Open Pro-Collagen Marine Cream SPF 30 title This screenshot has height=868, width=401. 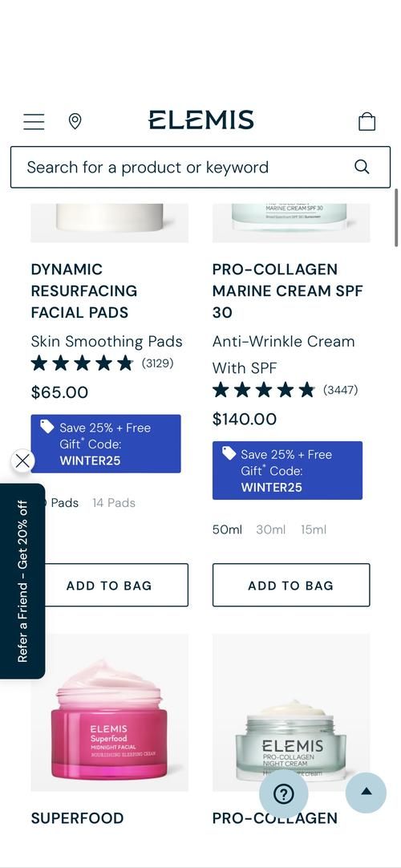(x=288, y=290)
